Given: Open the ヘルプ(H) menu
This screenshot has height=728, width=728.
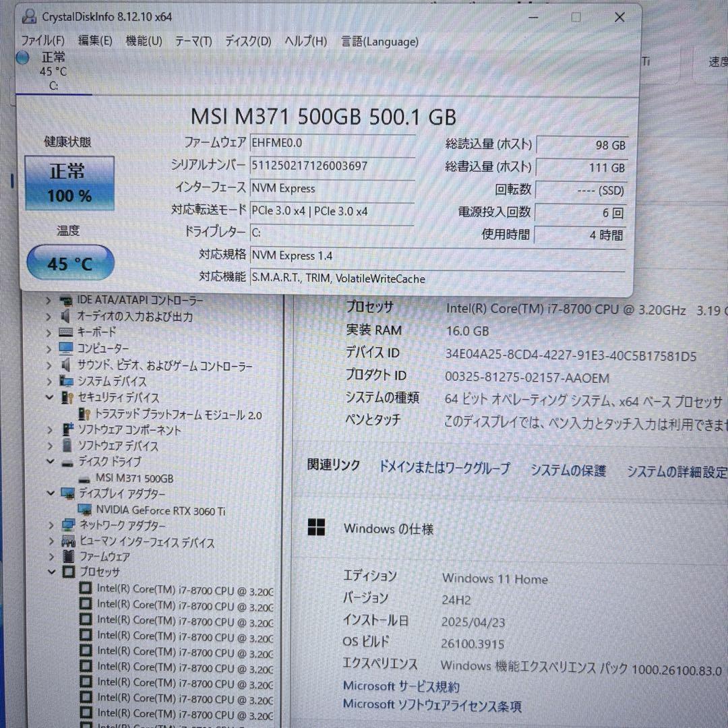Looking at the screenshot, I should 306,41.
